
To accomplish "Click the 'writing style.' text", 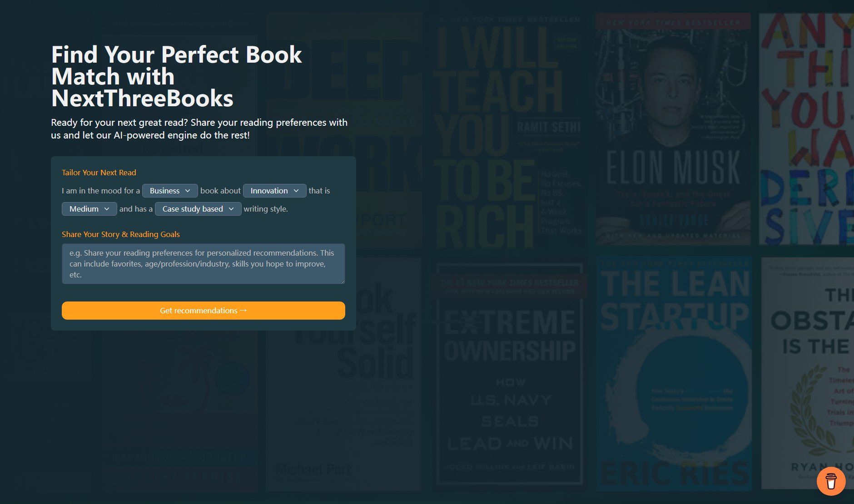I will click(266, 209).
